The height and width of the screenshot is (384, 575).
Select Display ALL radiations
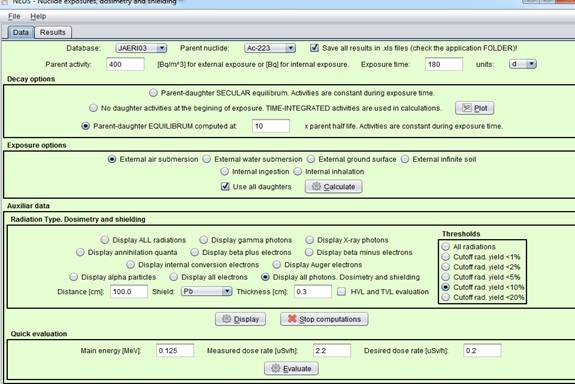point(105,240)
